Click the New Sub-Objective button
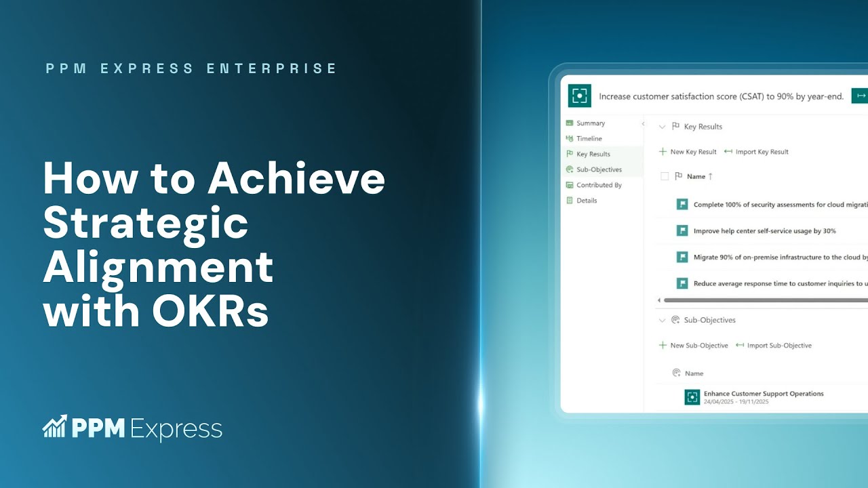This screenshot has width=868, height=488. [x=693, y=346]
